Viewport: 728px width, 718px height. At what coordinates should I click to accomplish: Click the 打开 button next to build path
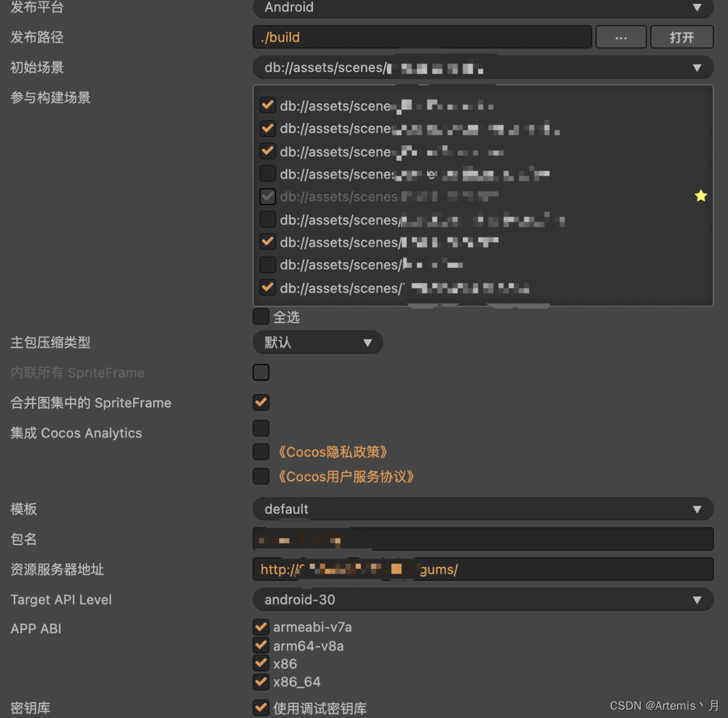[x=681, y=37]
